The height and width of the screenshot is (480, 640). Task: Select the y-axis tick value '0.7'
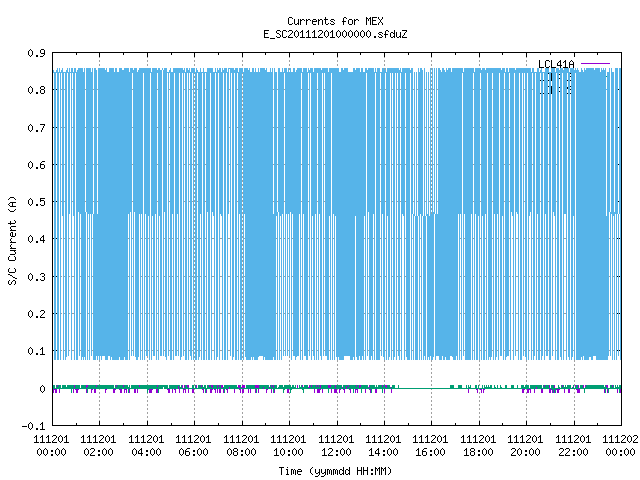point(36,128)
